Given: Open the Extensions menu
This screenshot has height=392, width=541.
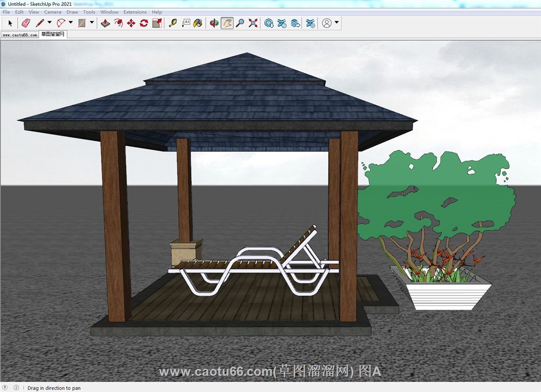Looking at the screenshot, I should [135, 12].
